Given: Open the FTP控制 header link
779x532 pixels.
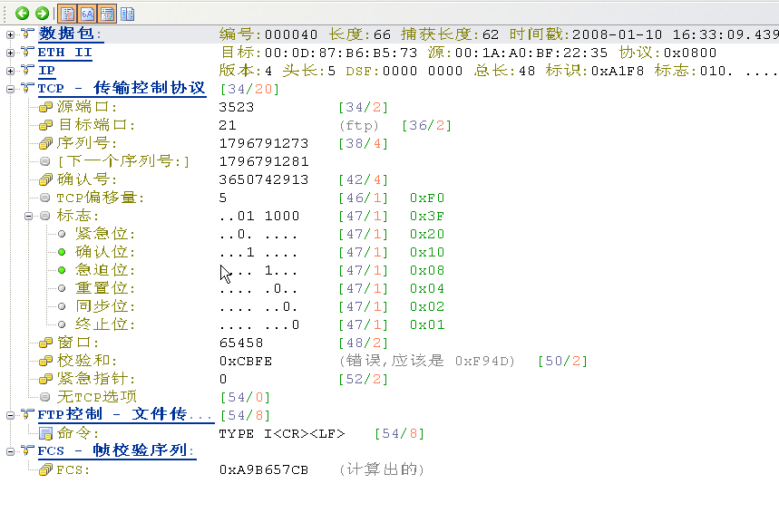Looking at the screenshot, I should (x=126, y=415).
